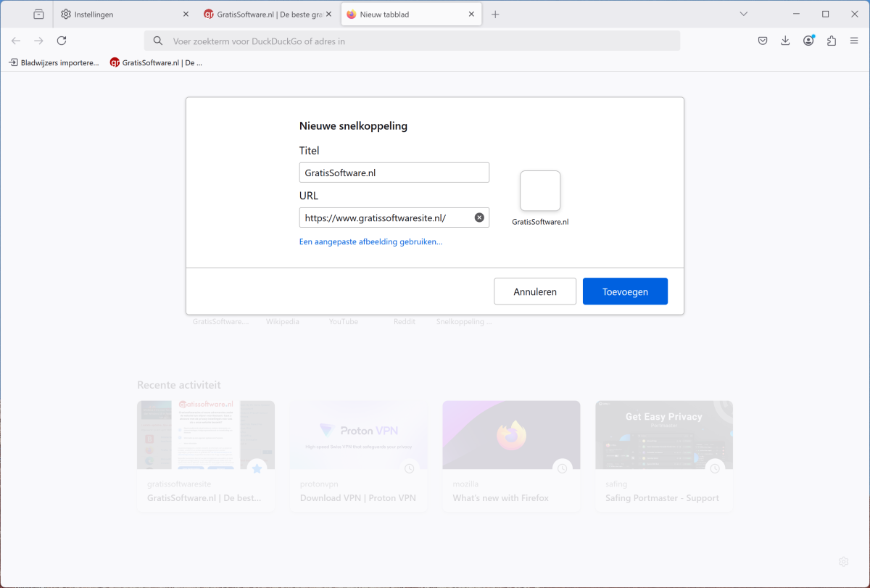The image size is (870, 588).
Task: Expand the list all tabs chevron
Action: click(x=743, y=15)
